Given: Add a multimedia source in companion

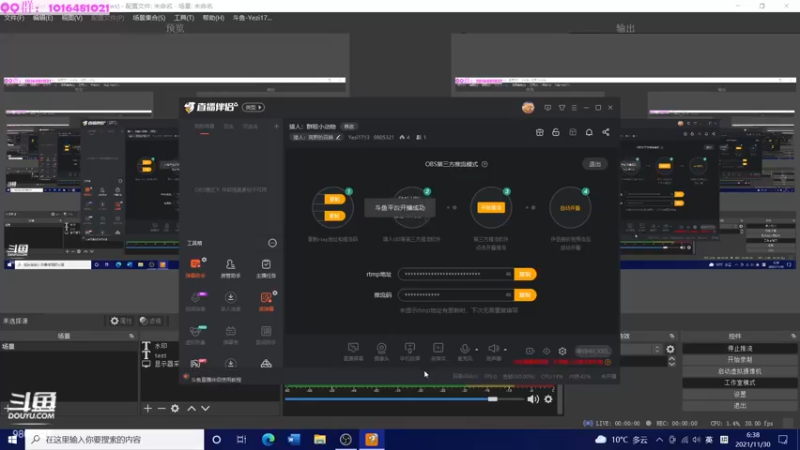Looking at the screenshot, I should [438, 351].
